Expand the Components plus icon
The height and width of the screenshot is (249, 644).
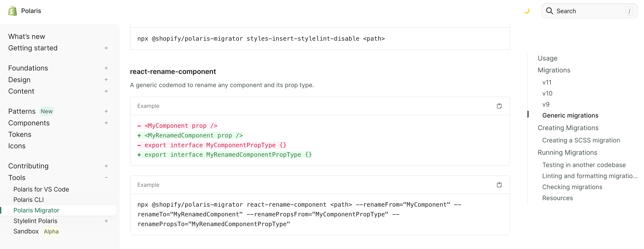106,123
